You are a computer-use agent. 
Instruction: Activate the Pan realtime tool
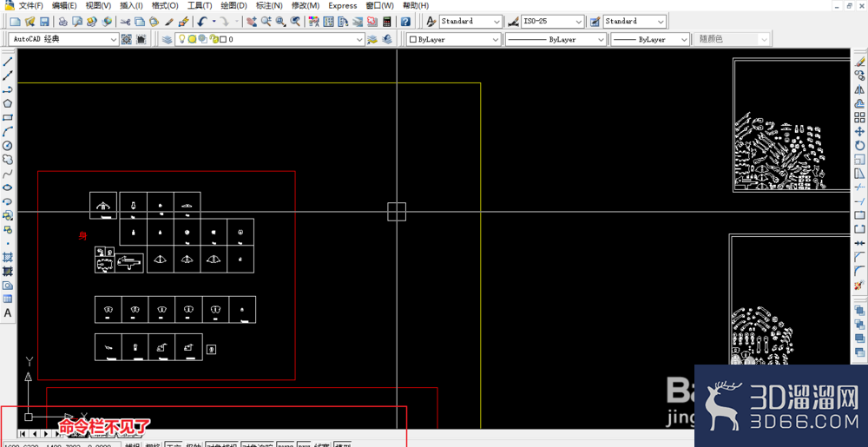(x=252, y=22)
